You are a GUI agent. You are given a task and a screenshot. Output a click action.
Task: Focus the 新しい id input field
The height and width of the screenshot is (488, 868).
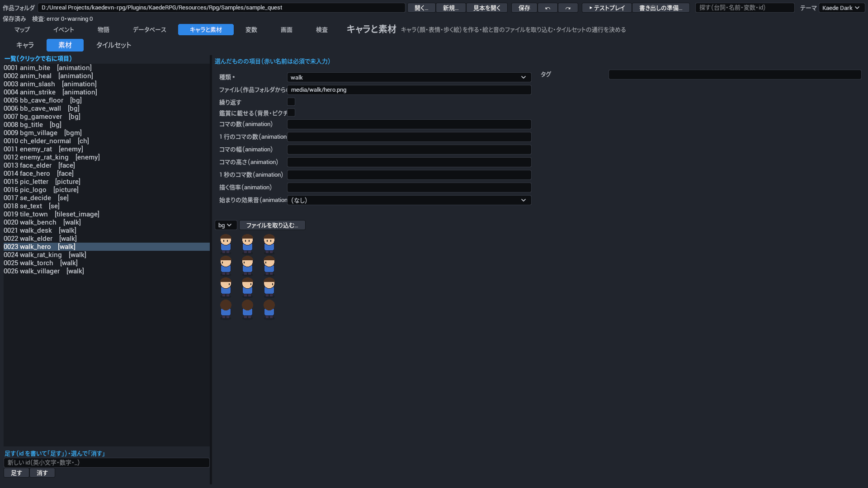pos(107,463)
